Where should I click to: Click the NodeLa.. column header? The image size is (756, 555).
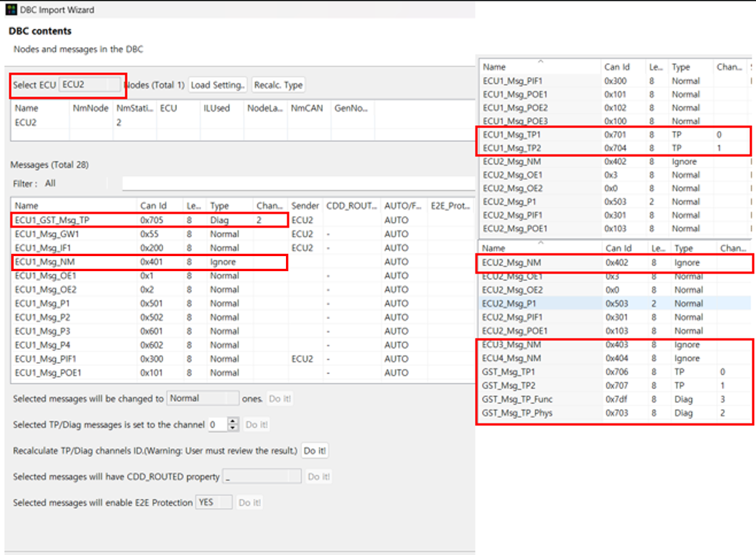coord(265,108)
